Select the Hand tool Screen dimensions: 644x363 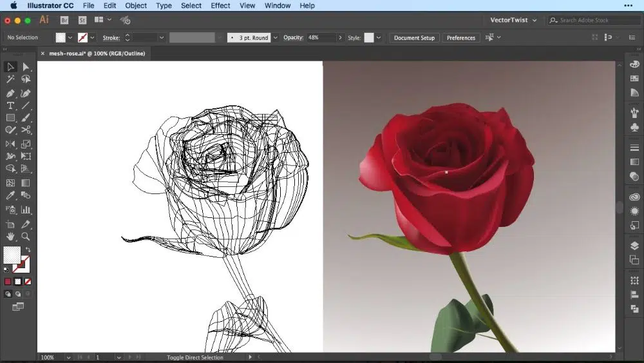10,237
